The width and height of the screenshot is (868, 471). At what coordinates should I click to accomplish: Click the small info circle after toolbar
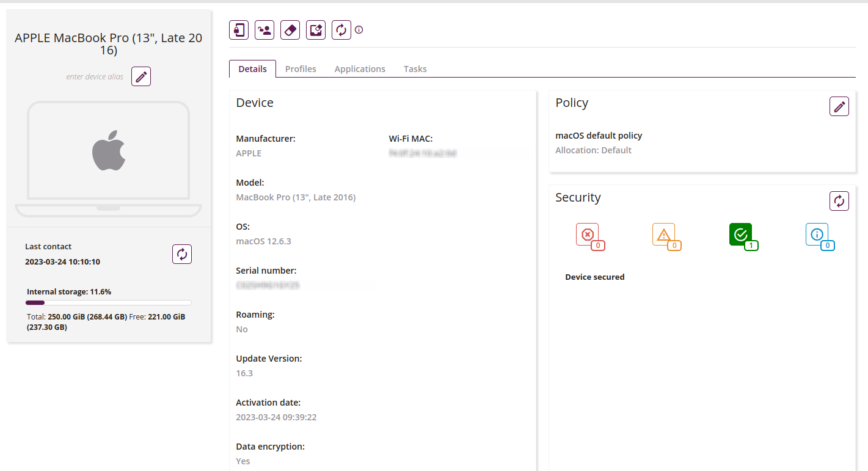[359, 29]
